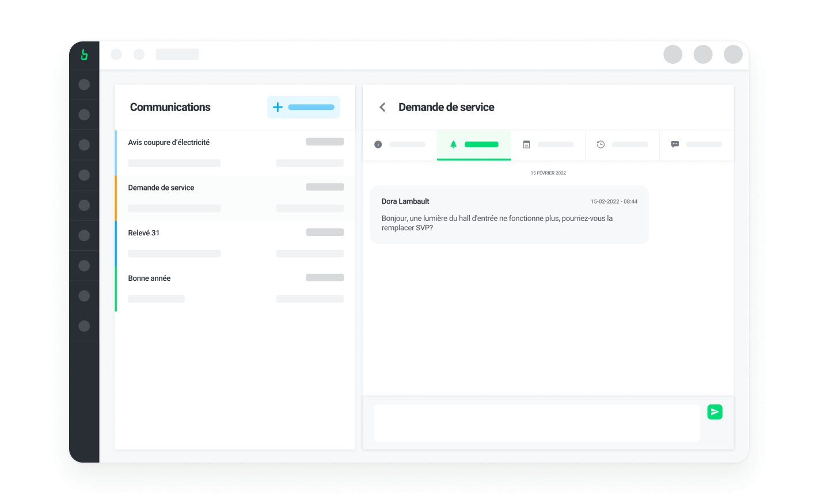Open the history clock tab icon

601,144
